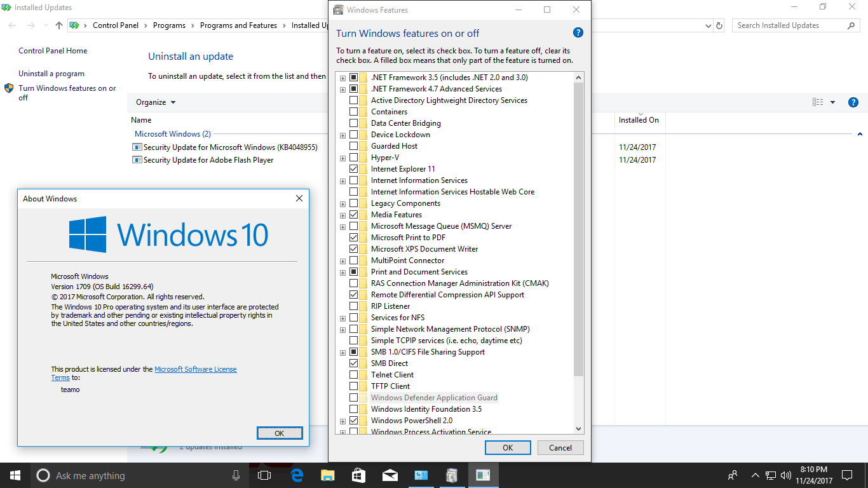Click the Up arrow in Installed Updates navigation
The height and width of the screenshot is (488, 868).
(x=59, y=25)
